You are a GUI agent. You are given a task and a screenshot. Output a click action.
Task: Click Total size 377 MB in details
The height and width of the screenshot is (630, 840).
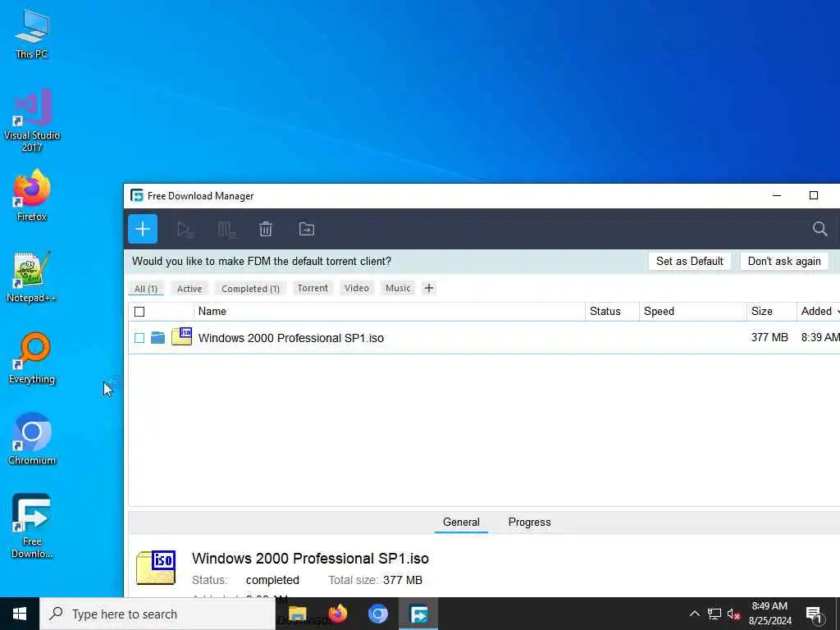(x=375, y=580)
